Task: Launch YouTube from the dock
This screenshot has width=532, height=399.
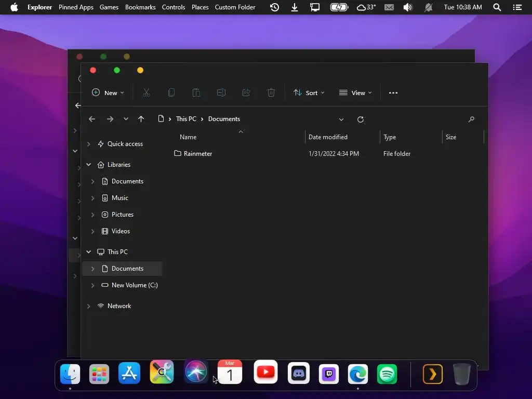Action: click(x=265, y=372)
